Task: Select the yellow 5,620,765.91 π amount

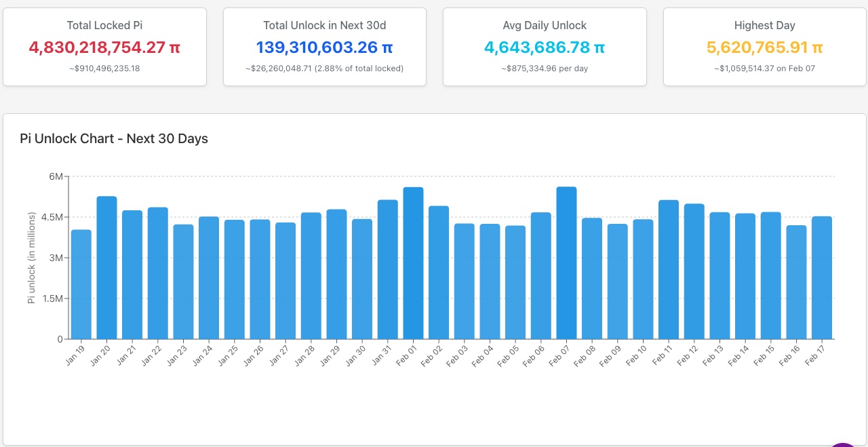Action: pyautogui.click(x=765, y=47)
